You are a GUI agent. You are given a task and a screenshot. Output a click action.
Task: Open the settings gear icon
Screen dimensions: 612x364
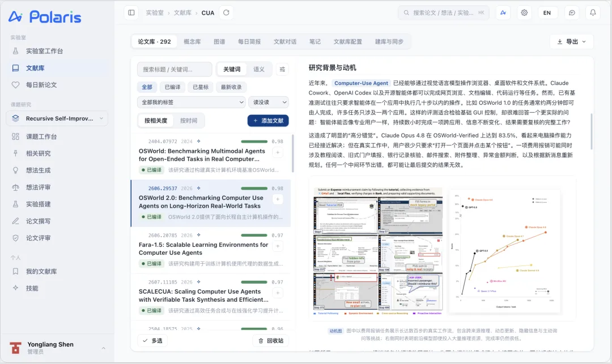click(x=524, y=12)
